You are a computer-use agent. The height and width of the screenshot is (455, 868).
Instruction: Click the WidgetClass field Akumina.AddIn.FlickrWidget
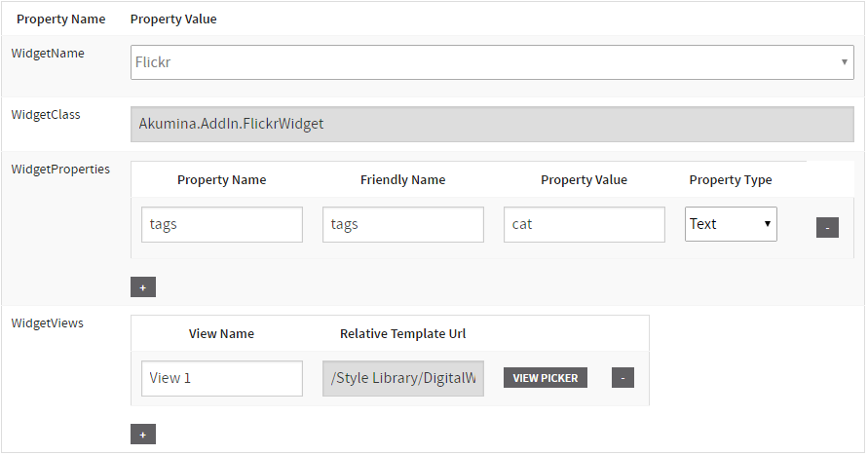(x=492, y=124)
